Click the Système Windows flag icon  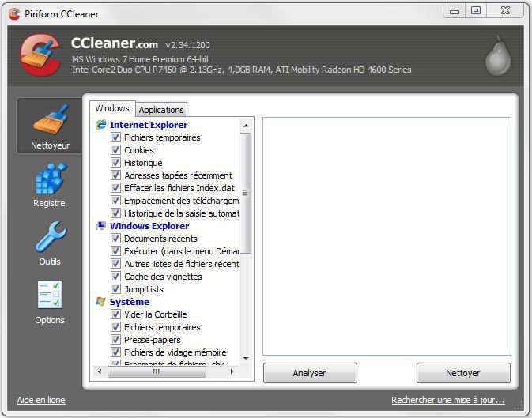click(100, 301)
